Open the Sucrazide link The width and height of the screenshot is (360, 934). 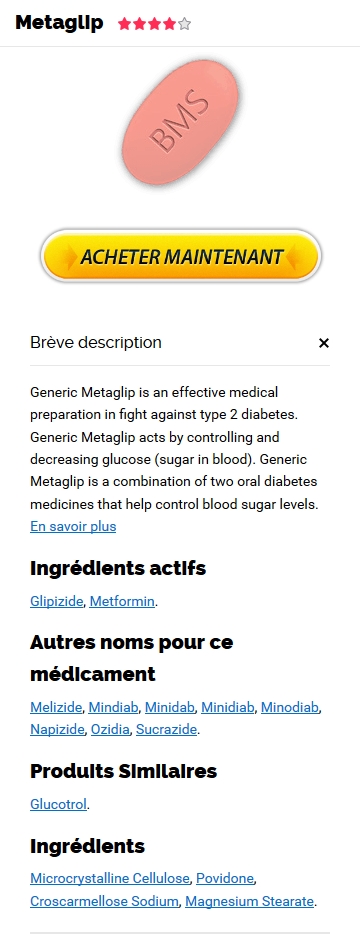(x=166, y=729)
